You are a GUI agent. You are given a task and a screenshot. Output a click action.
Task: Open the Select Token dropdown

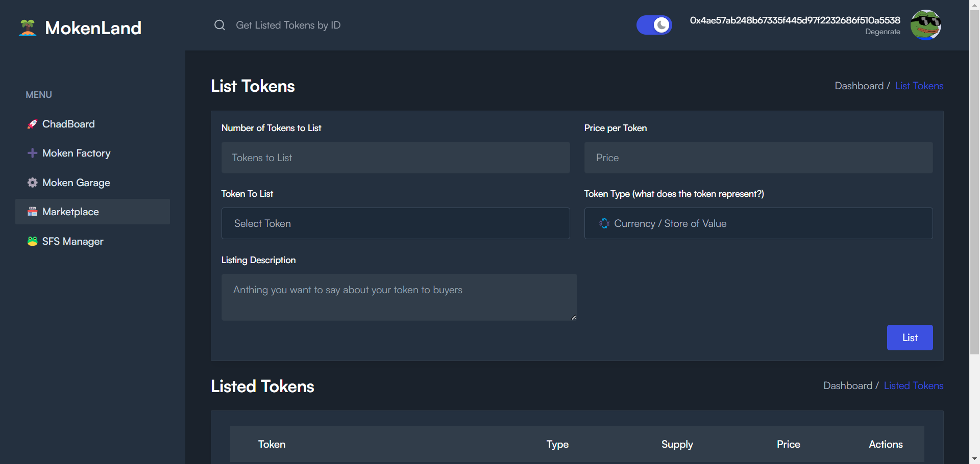pyautogui.click(x=396, y=223)
